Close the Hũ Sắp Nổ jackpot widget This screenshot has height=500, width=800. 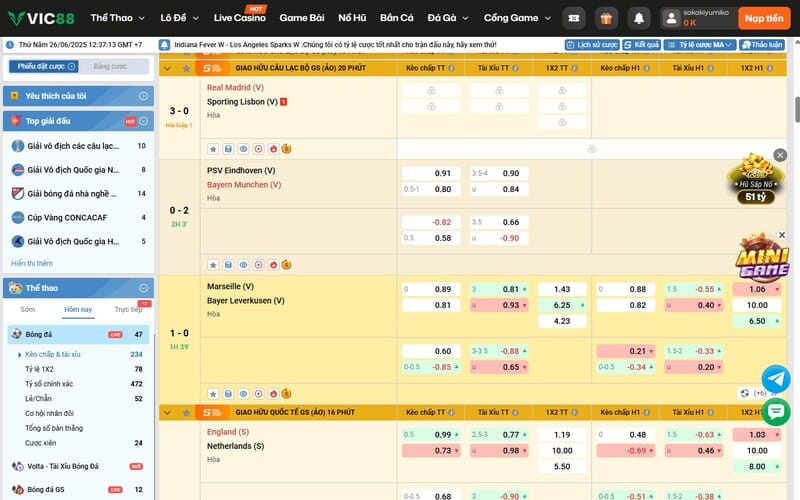click(x=780, y=155)
